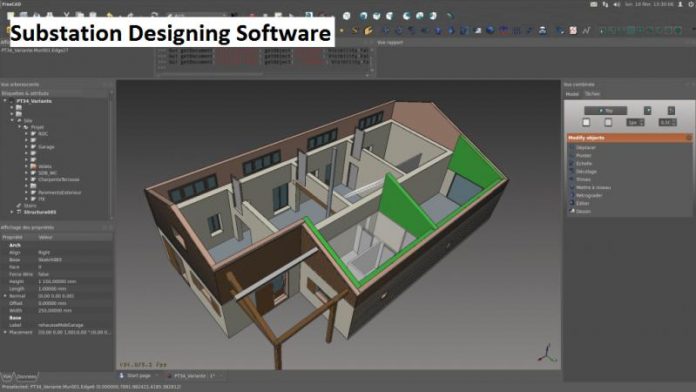Switch to the Tâches tab in combo view
This screenshot has width=696, height=392.
(593, 94)
